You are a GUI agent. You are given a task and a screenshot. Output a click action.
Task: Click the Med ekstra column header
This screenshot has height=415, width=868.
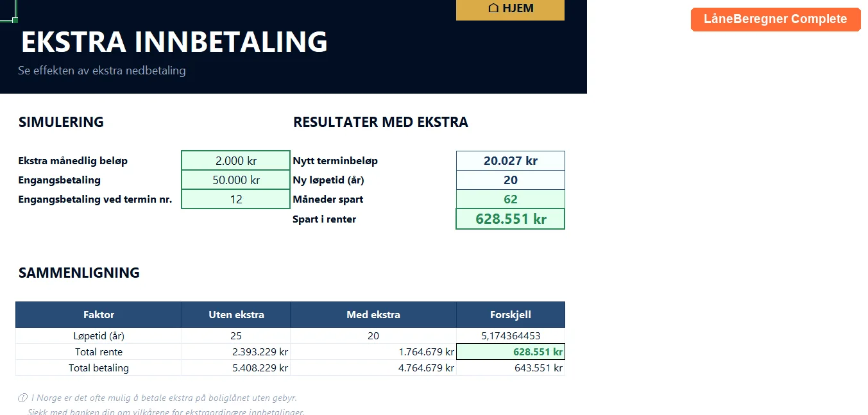point(373,315)
